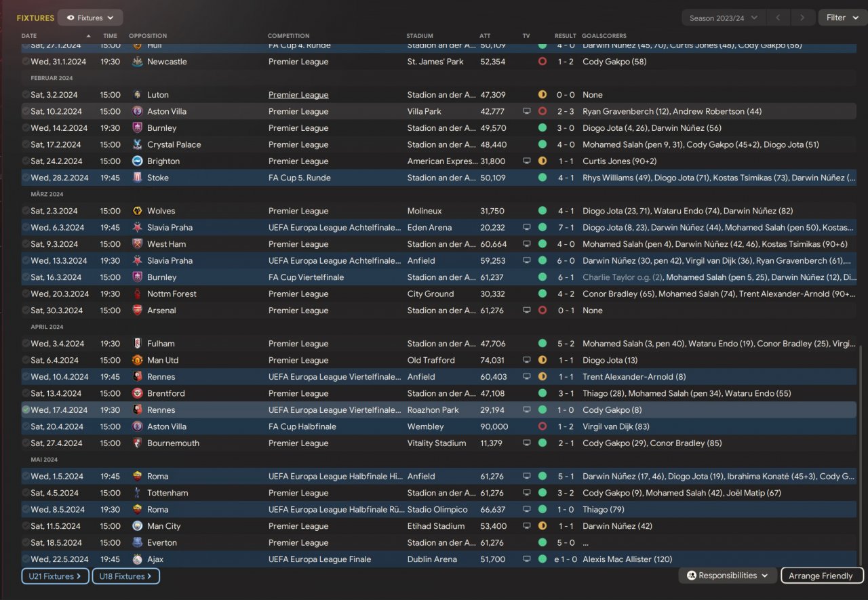Screen dimensions: 868x600
Task: Click goalscorer Alexis Mac Allister (120)
Action: click(627, 559)
